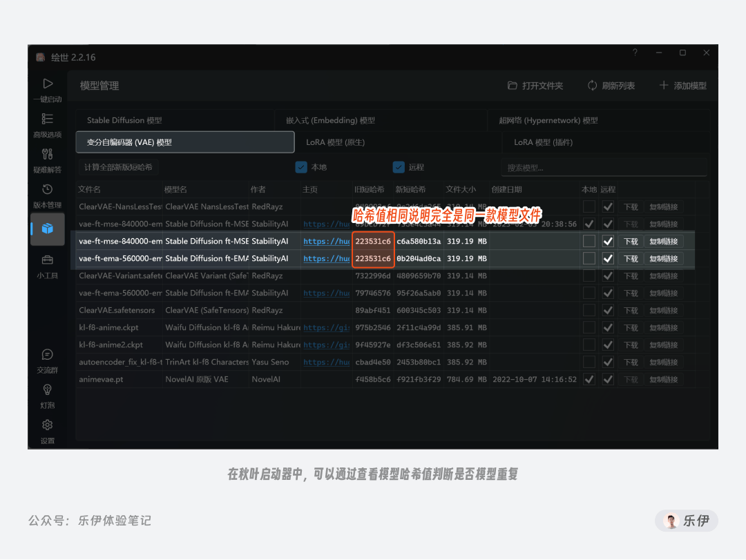
Task: Click 添加模型 to add a model
Action: coord(682,86)
